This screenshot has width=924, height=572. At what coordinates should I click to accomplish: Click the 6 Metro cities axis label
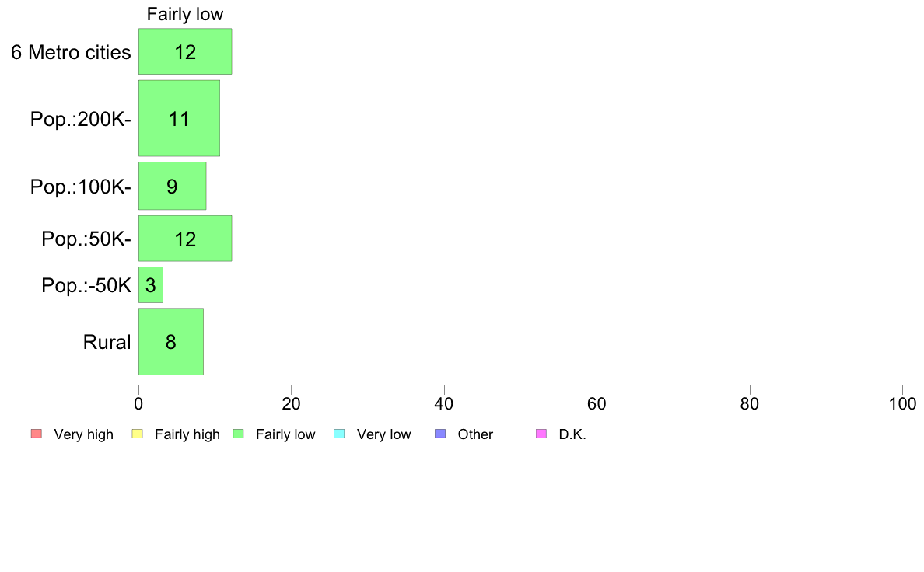(71, 52)
